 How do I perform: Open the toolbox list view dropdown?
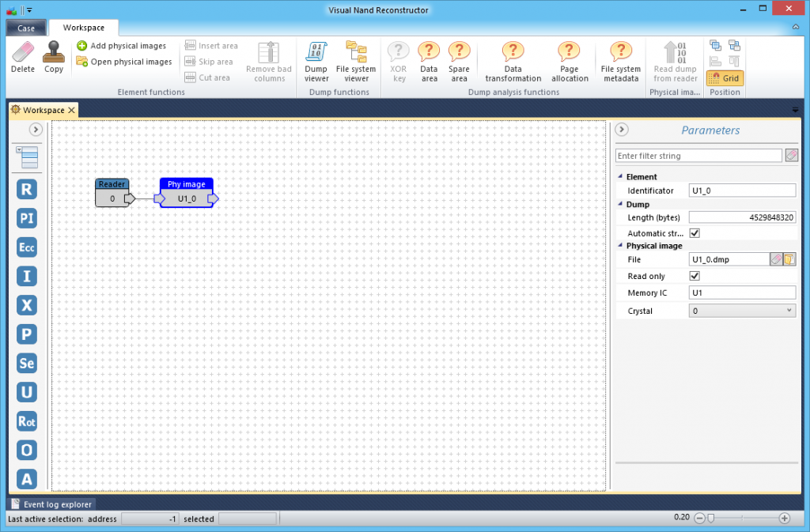tap(26, 157)
